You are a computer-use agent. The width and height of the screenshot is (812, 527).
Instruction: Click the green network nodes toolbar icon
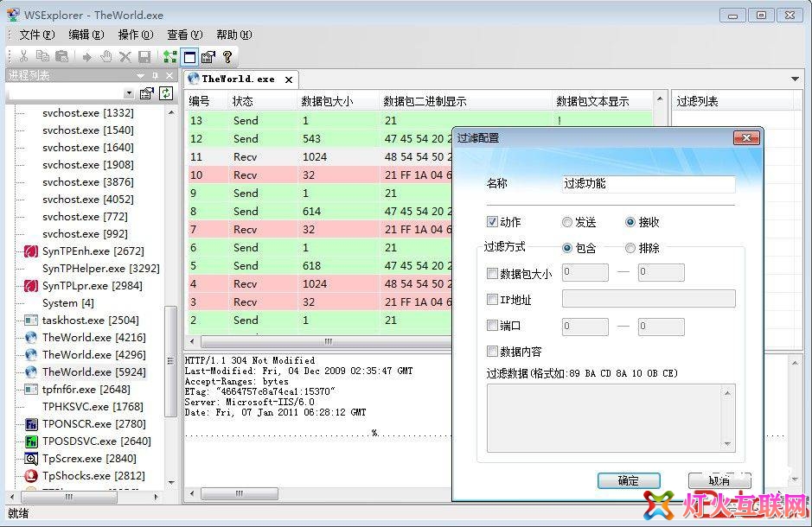tap(169, 56)
